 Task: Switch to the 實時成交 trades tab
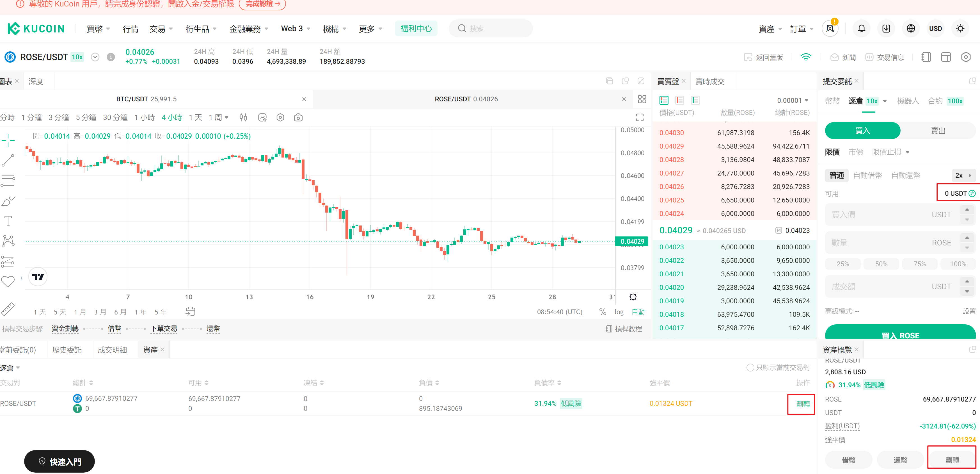(709, 81)
